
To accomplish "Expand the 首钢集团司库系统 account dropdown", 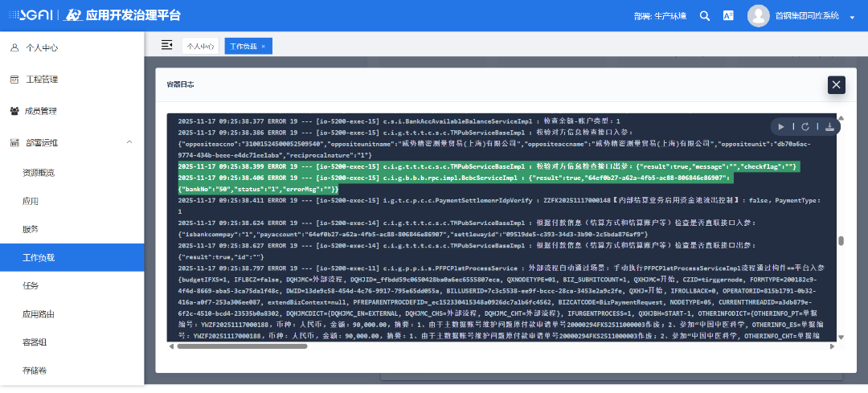I will coord(851,17).
